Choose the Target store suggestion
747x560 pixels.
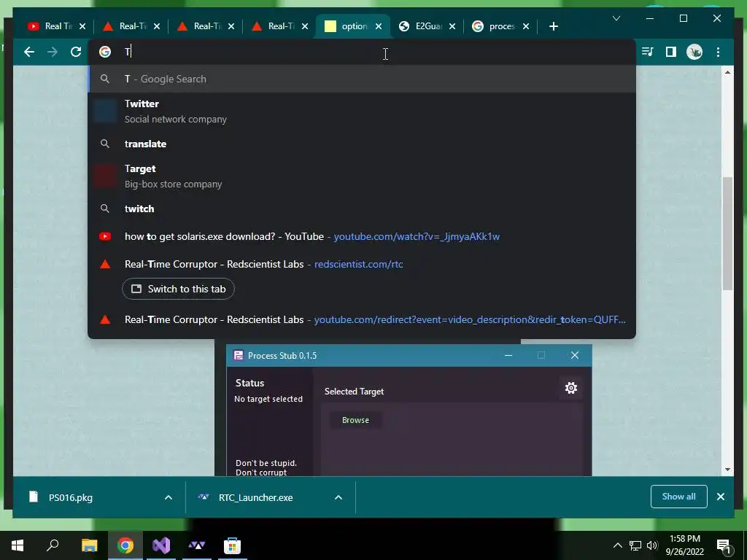click(362, 176)
